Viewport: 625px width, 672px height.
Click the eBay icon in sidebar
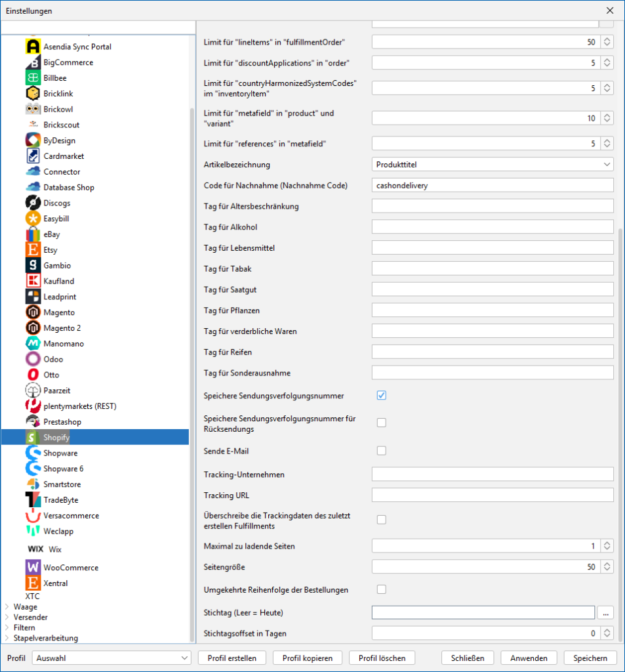point(33,234)
